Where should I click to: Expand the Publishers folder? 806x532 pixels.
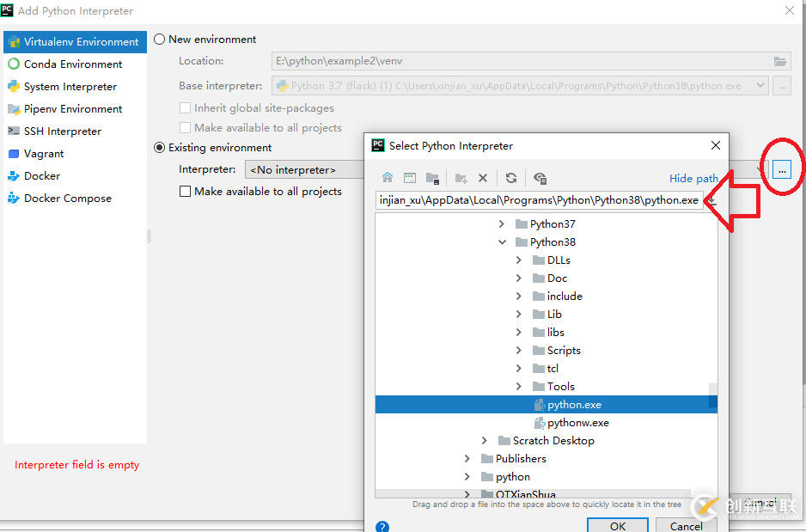pos(467,458)
